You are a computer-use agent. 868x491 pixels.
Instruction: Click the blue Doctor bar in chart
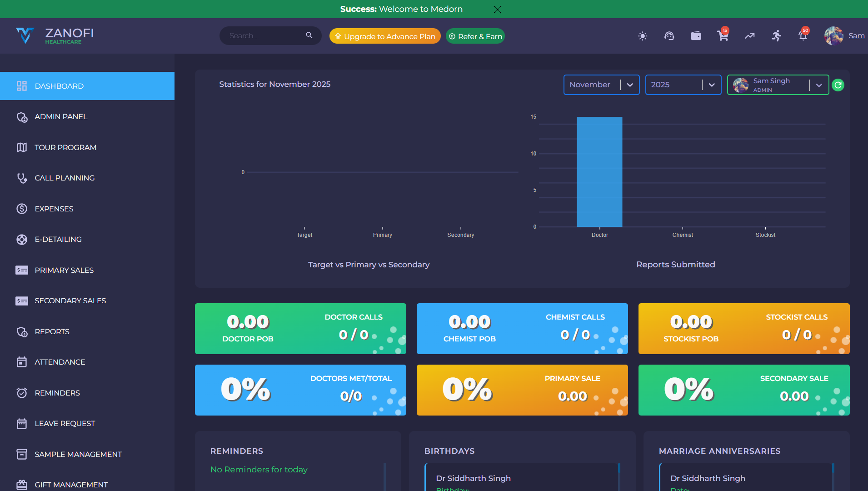click(599, 172)
